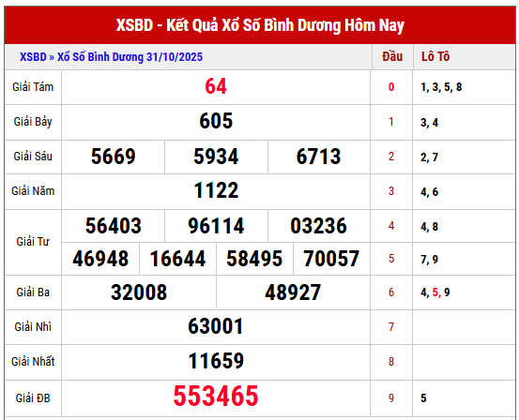
Task: Select the Đầu column header
Action: (x=392, y=56)
